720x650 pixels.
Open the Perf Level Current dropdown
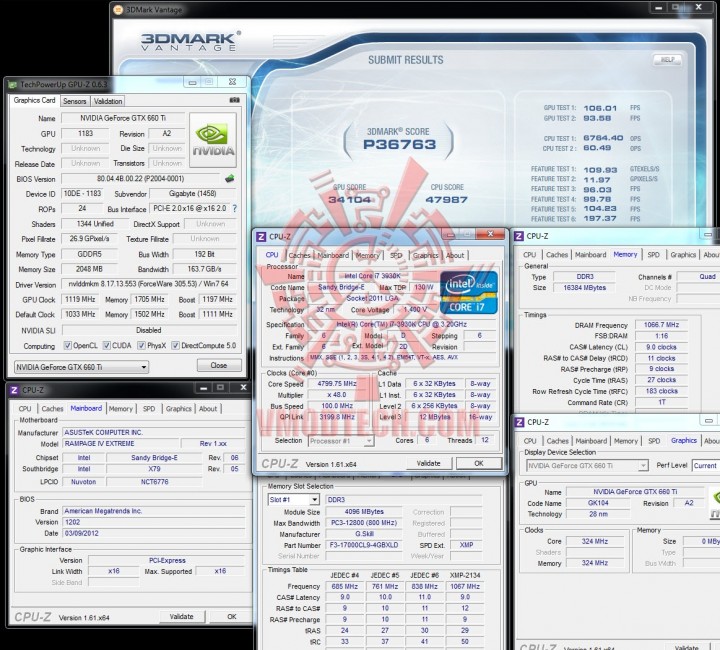[706, 466]
